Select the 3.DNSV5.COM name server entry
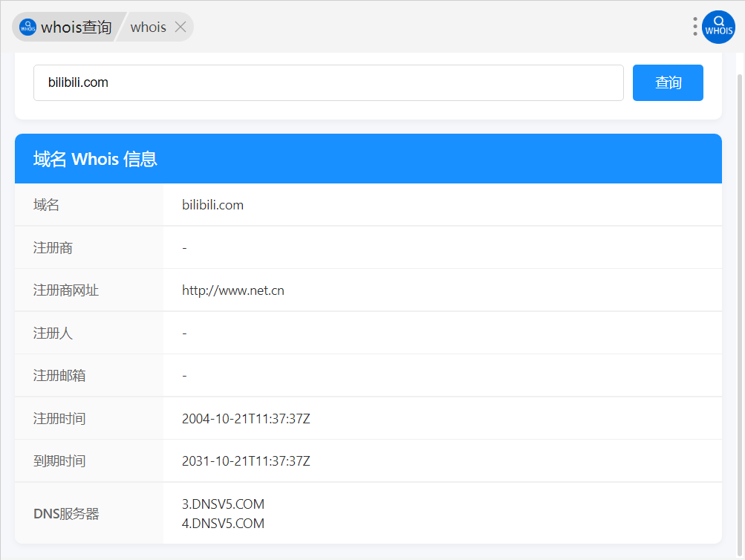This screenshot has width=745, height=560. click(x=223, y=504)
